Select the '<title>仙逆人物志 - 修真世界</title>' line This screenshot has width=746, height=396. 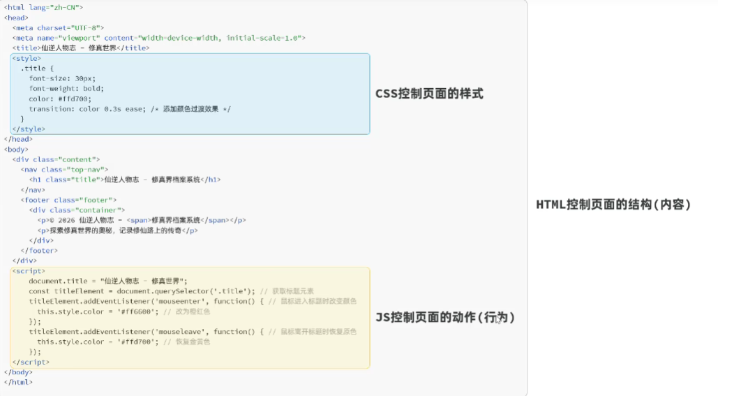point(81,48)
